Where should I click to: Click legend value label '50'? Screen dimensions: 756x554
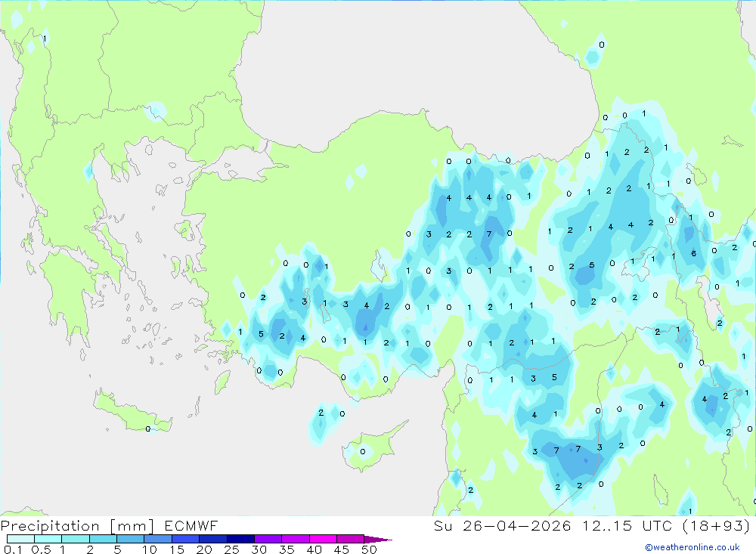pos(369,549)
